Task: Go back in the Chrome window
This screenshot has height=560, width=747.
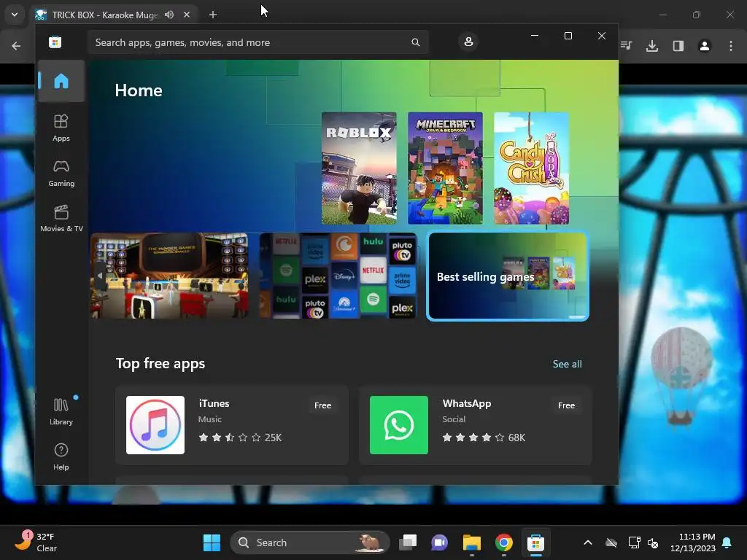Action: (16, 46)
